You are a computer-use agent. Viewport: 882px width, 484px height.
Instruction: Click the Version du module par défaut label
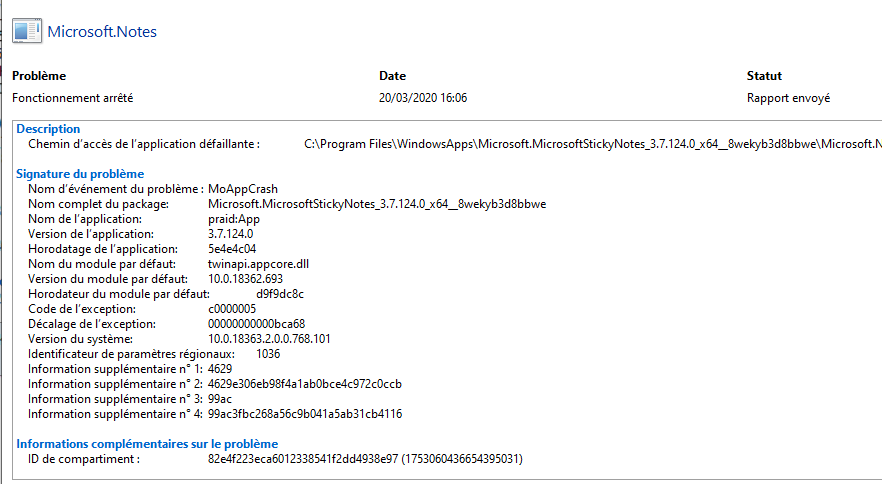[x=108, y=279]
